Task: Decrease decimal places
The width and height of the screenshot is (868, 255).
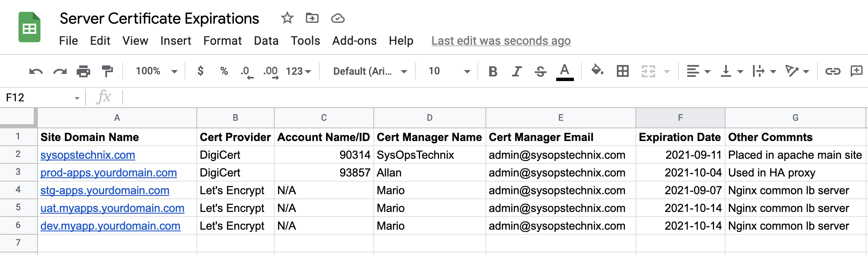Action: pos(246,72)
